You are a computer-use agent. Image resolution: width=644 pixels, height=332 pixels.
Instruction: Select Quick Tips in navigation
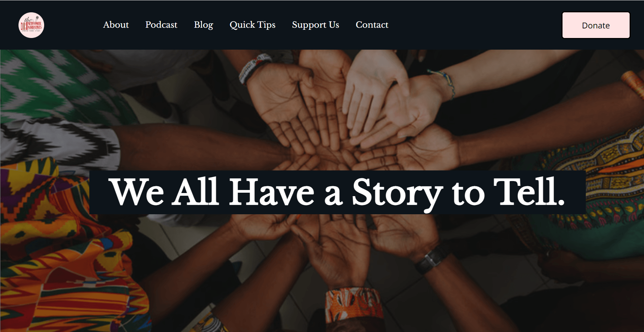(x=252, y=25)
